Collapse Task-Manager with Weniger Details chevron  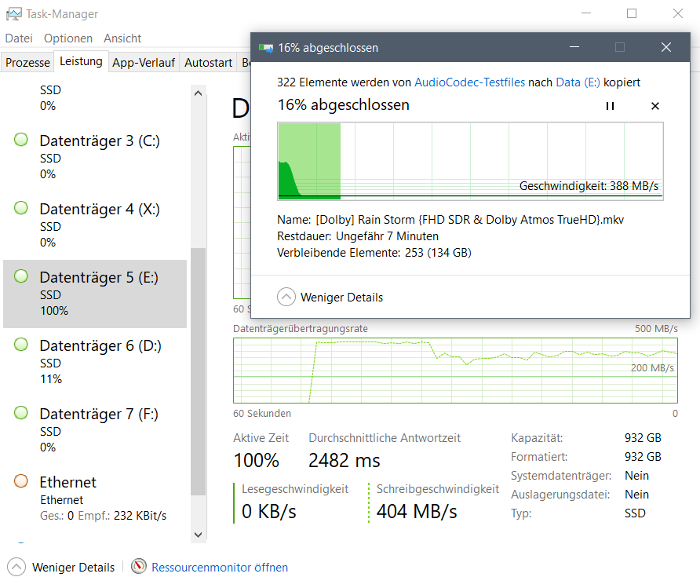pos(16,567)
